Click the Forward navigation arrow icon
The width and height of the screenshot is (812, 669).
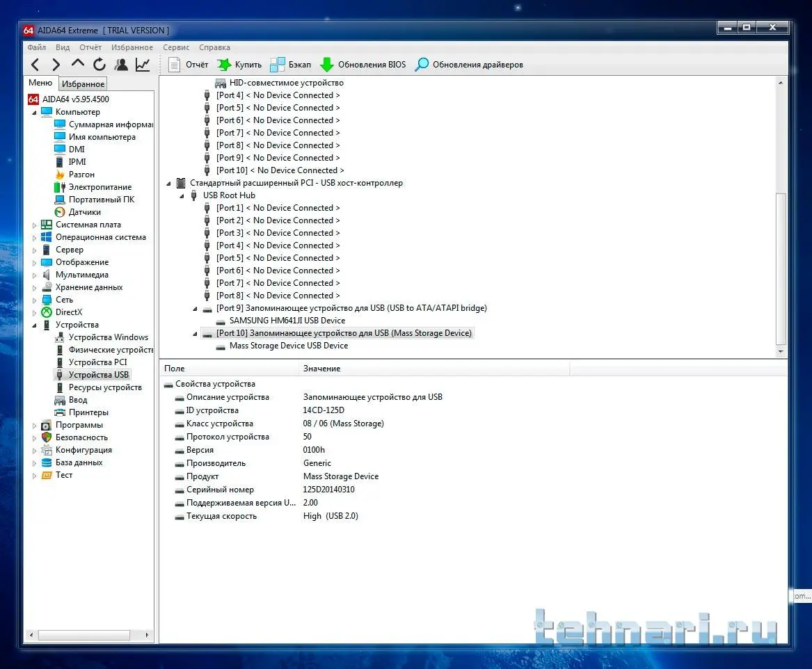(56, 65)
